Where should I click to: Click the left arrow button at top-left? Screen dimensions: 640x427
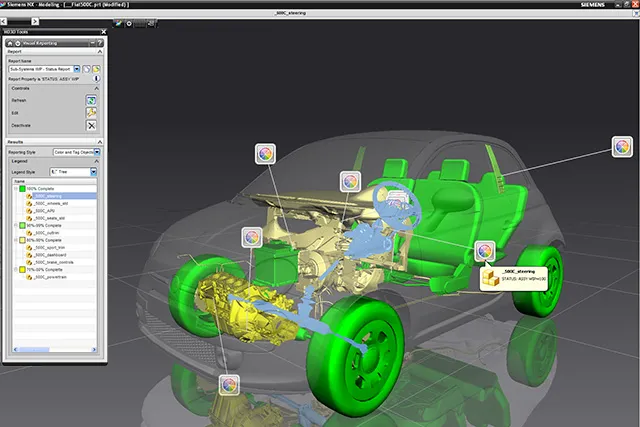pos(3,21)
